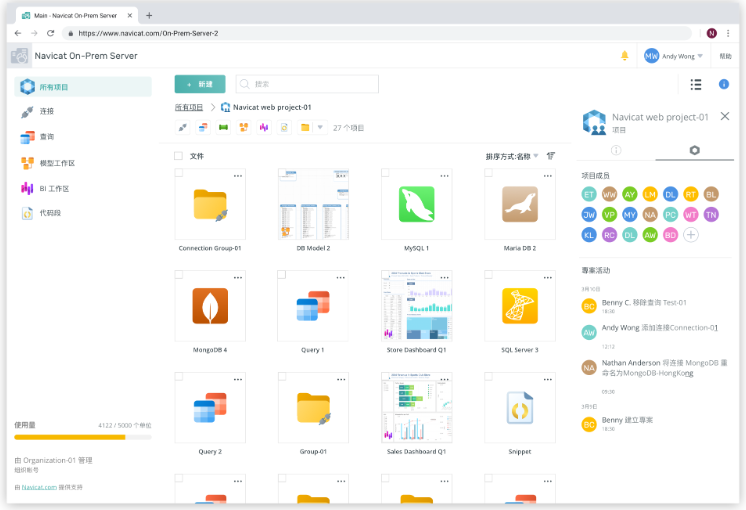Open more options for MongoDB 4
The height and width of the screenshot is (510, 746).
coord(238,278)
